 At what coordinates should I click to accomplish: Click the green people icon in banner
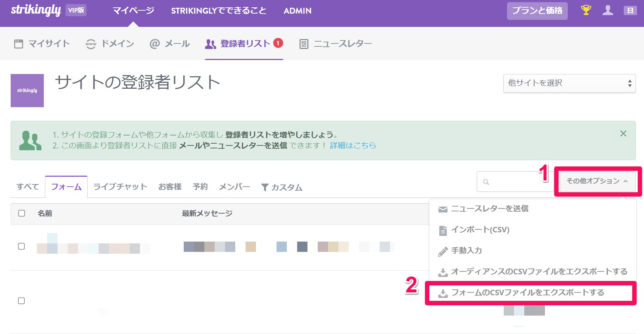point(30,140)
